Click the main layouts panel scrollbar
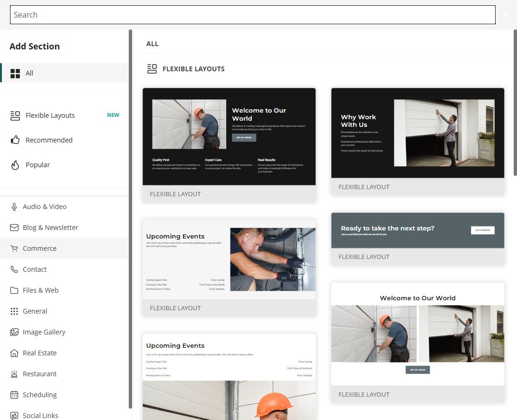The width and height of the screenshot is (517, 420). tap(515, 103)
